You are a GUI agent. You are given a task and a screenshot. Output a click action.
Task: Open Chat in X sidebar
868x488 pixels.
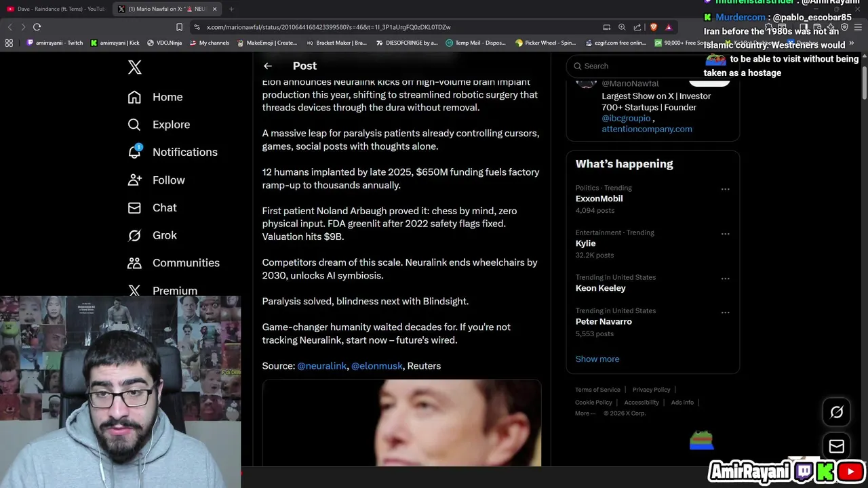(x=152, y=207)
